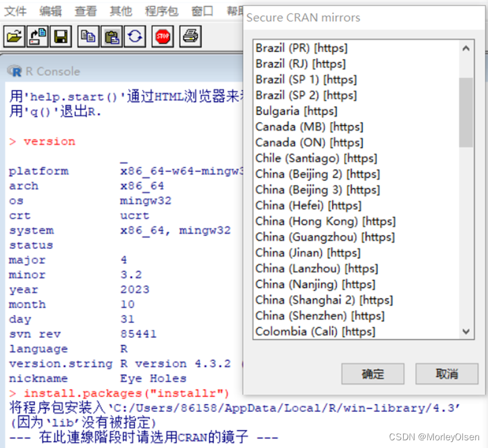This screenshot has height=448, width=488.
Task: Click the R logo in R Console title
Action: coord(15,71)
